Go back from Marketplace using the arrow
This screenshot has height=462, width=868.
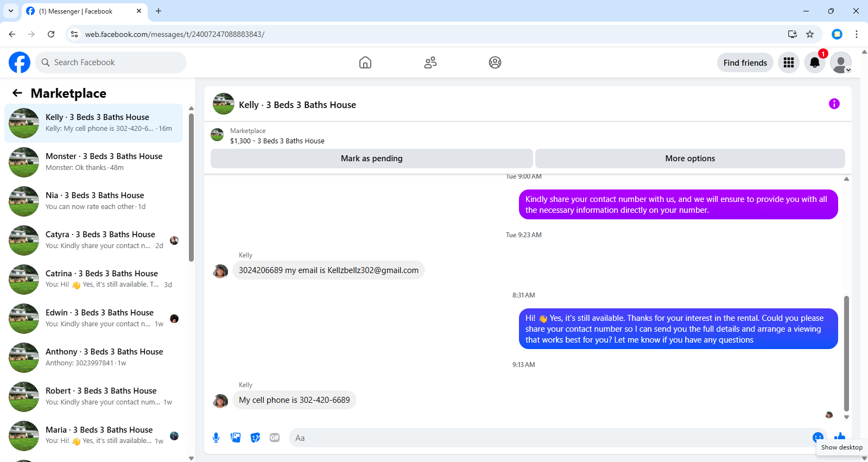click(x=17, y=93)
